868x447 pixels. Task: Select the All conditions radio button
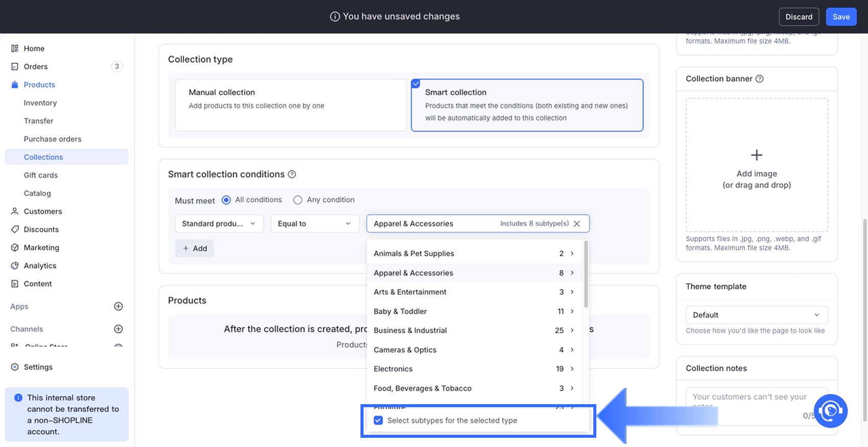tap(226, 200)
